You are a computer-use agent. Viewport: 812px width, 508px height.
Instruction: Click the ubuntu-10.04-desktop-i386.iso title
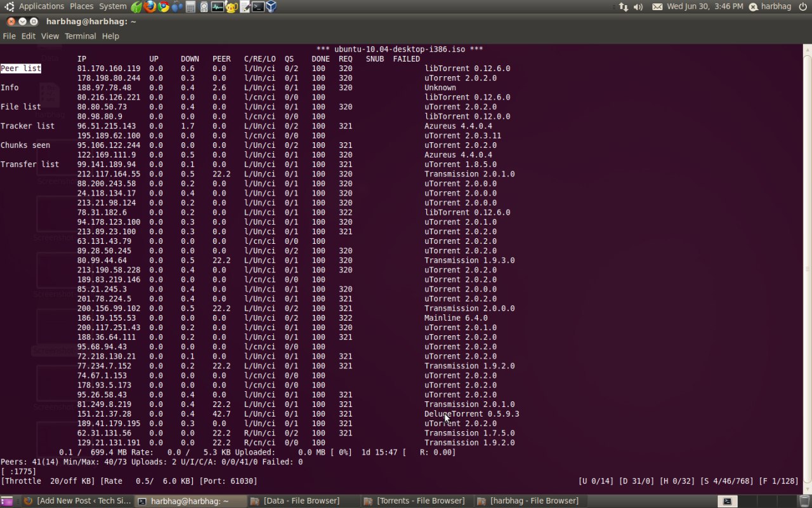click(400, 50)
